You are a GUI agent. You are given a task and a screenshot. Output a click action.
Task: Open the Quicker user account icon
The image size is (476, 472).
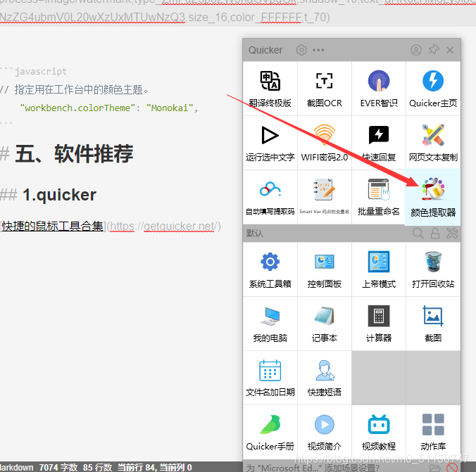tap(416, 50)
